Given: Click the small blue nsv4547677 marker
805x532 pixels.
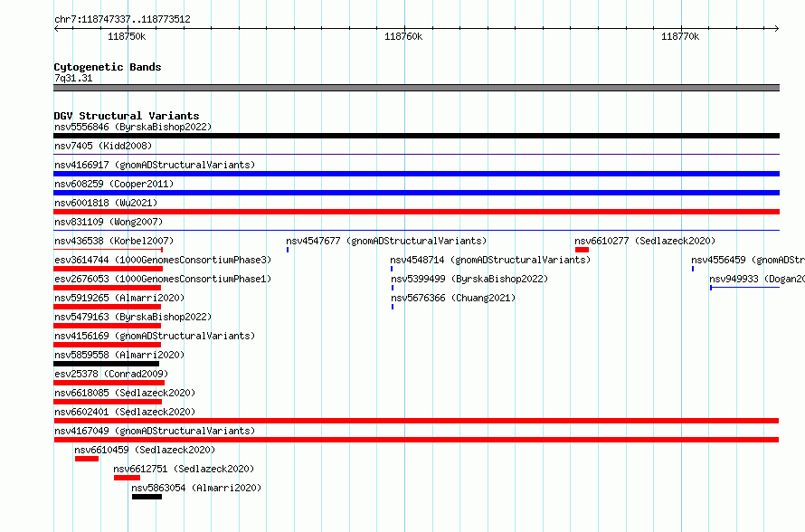Looking at the screenshot, I should click(x=288, y=250).
